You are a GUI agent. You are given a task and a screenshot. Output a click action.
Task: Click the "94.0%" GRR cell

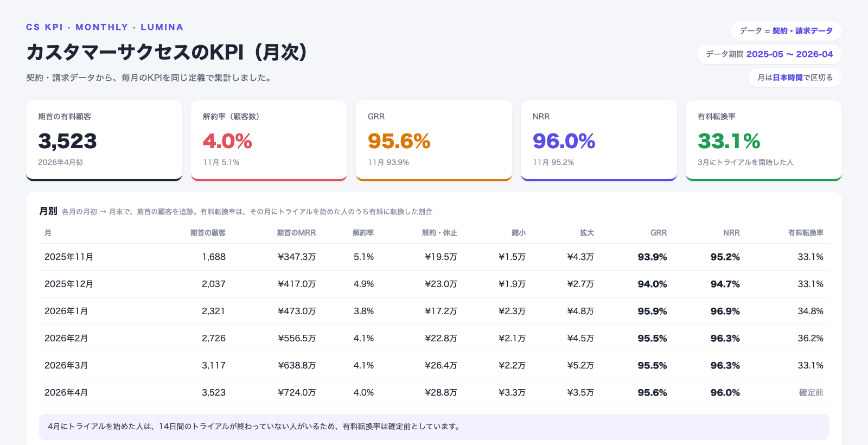652,284
